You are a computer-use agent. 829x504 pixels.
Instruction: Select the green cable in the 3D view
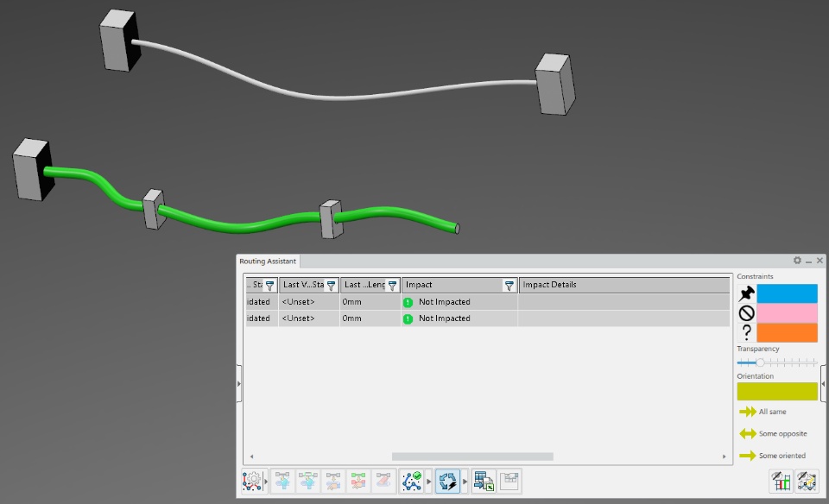click(x=238, y=227)
